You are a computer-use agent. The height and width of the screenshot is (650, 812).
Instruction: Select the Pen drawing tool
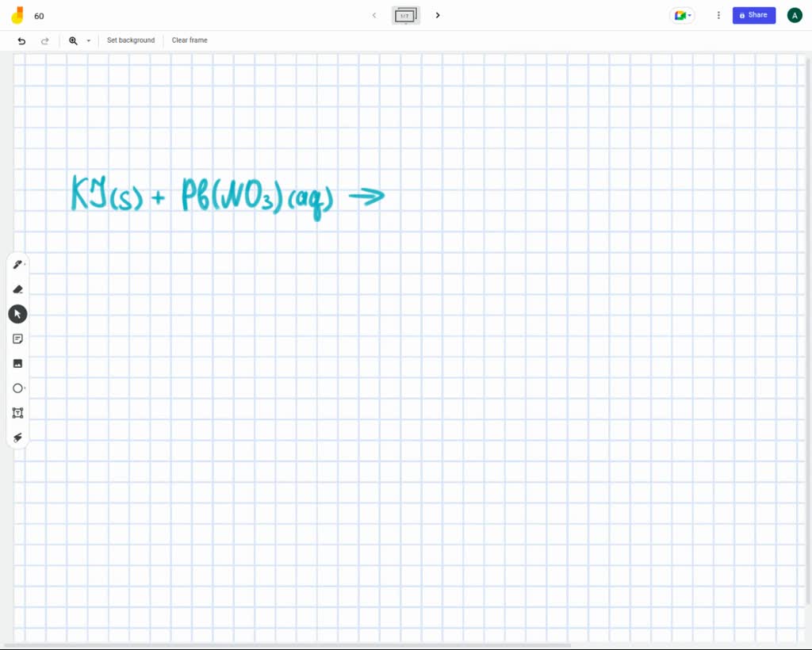click(x=17, y=265)
